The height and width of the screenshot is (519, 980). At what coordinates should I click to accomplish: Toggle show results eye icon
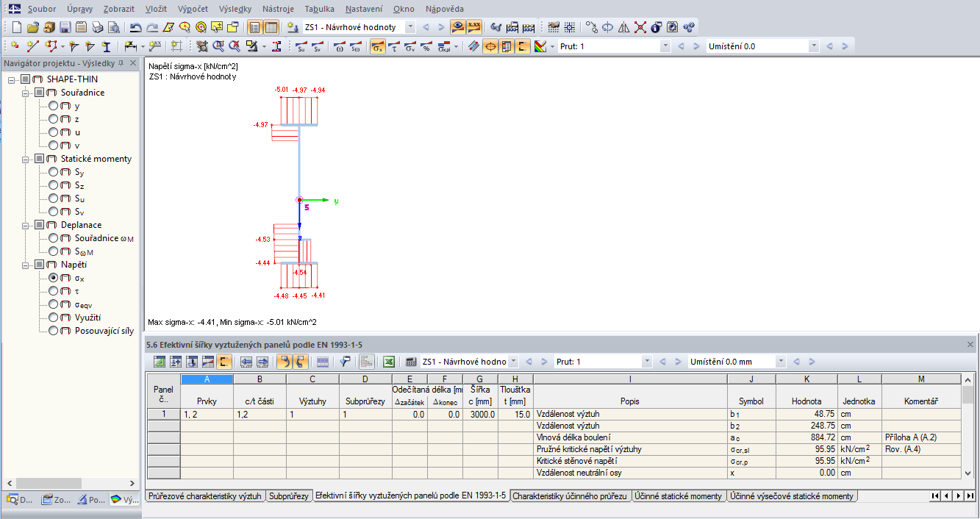pos(458,27)
